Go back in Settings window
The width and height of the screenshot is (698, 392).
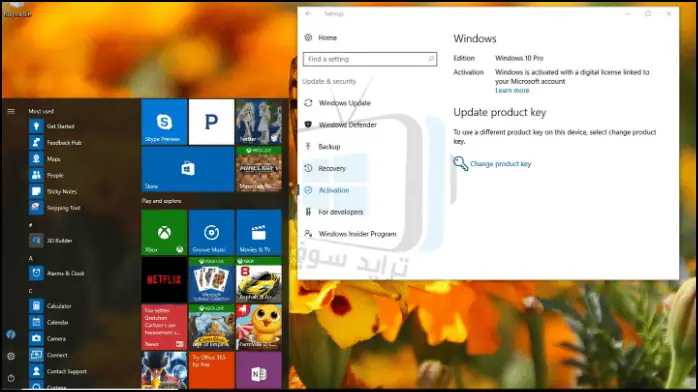point(308,14)
